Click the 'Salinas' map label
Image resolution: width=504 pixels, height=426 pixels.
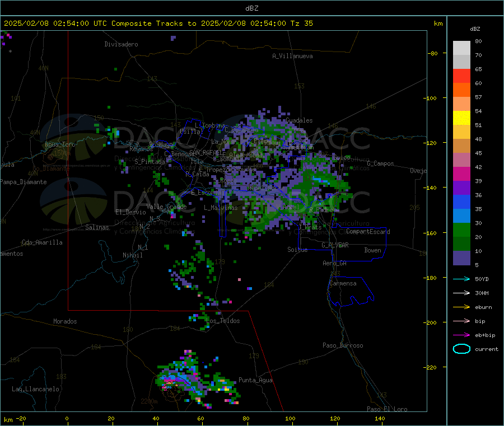pyautogui.click(x=97, y=227)
